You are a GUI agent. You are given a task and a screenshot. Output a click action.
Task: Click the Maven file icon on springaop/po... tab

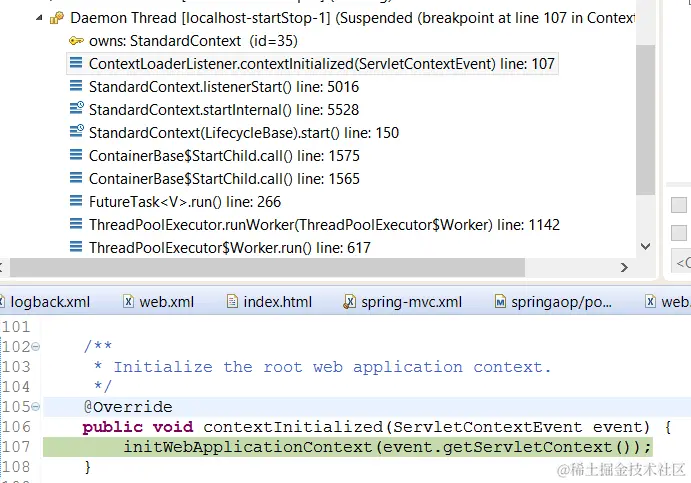click(x=500, y=301)
